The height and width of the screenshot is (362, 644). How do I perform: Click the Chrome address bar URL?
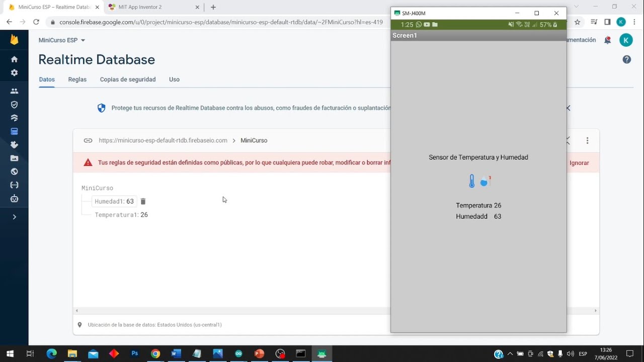(x=221, y=22)
